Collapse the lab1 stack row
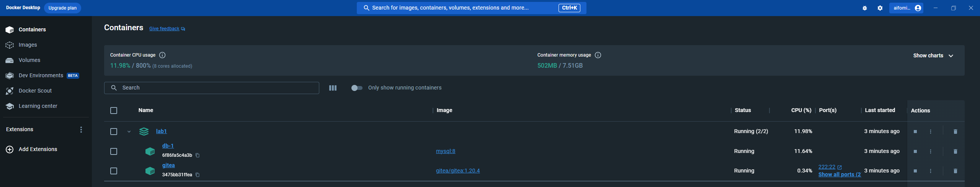The image size is (980, 187). pyautogui.click(x=129, y=132)
